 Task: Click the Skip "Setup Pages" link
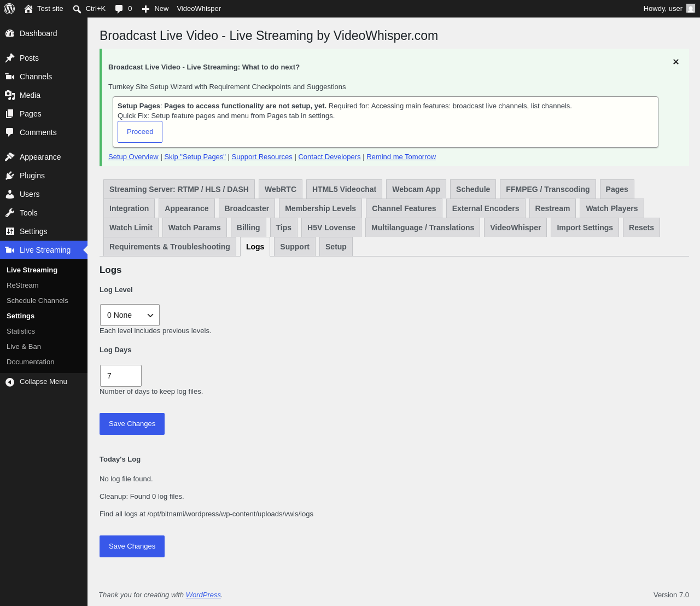point(195,157)
